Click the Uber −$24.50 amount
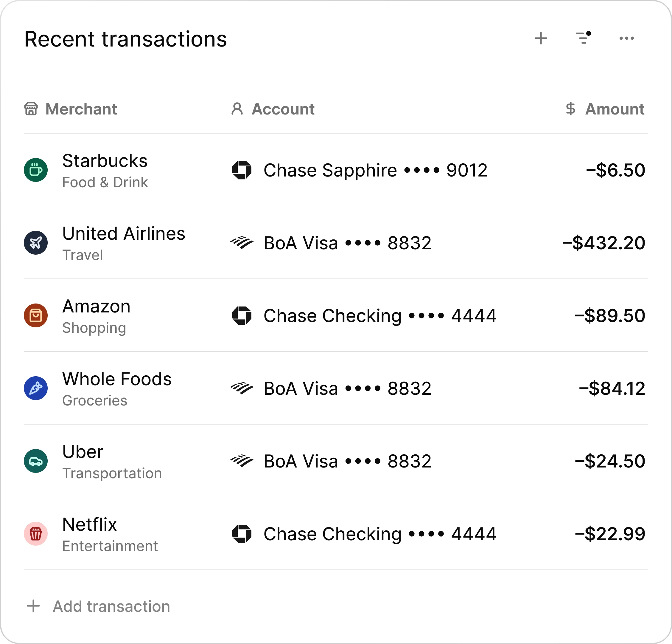This screenshot has width=672, height=644. [x=610, y=461]
